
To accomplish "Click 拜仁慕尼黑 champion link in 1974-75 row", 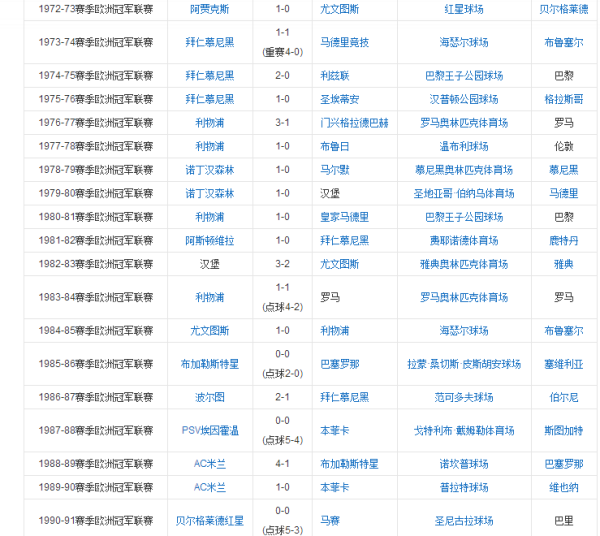I will (x=209, y=76).
